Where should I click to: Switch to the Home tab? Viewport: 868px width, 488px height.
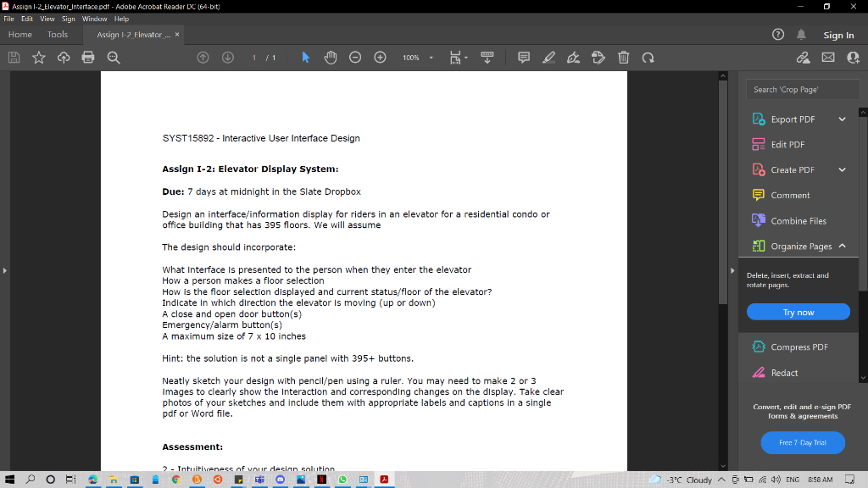pyautogui.click(x=19, y=34)
